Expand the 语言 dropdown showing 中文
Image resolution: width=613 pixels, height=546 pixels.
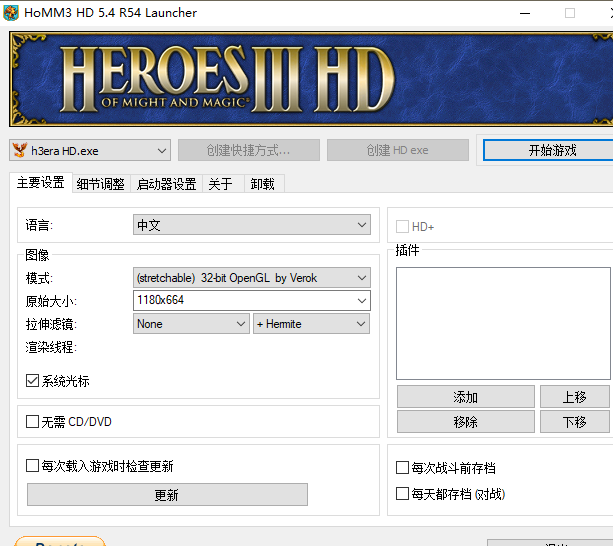tap(252, 225)
